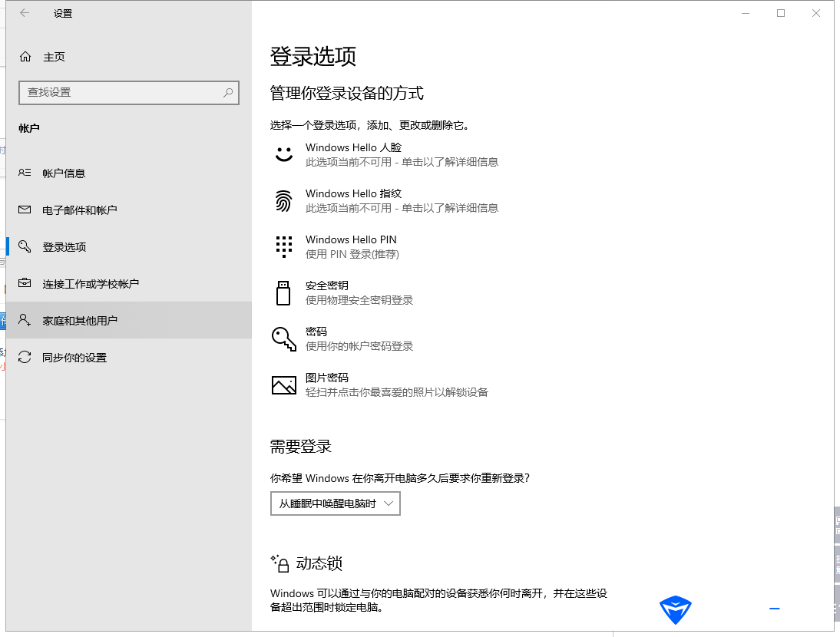Click the 管理你登录设备的方式 subheading
840x637 pixels.
(x=346, y=93)
